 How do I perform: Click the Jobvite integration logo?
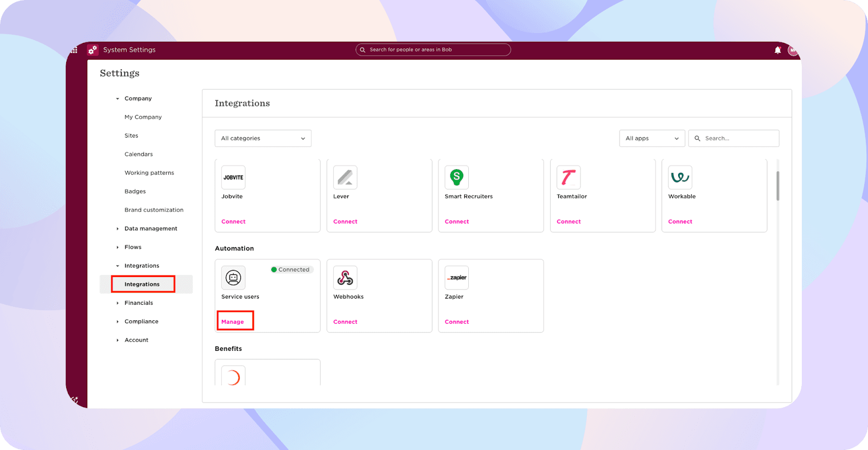(x=233, y=177)
